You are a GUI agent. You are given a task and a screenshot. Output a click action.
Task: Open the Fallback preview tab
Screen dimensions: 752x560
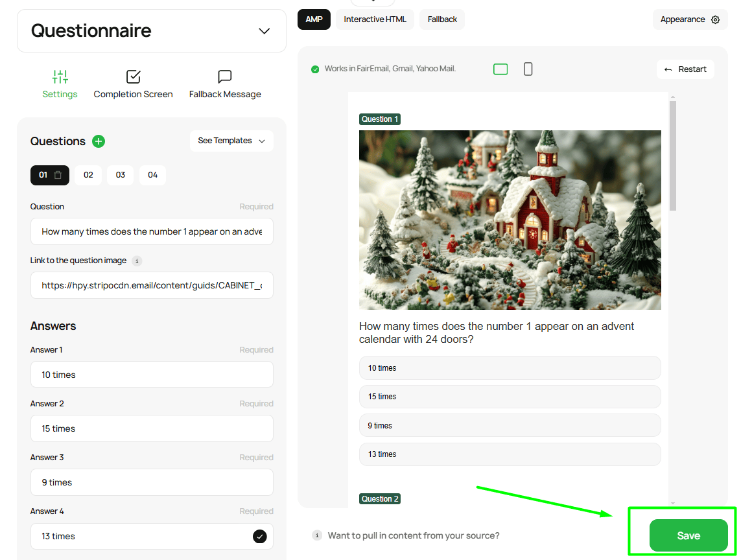(x=442, y=19)
